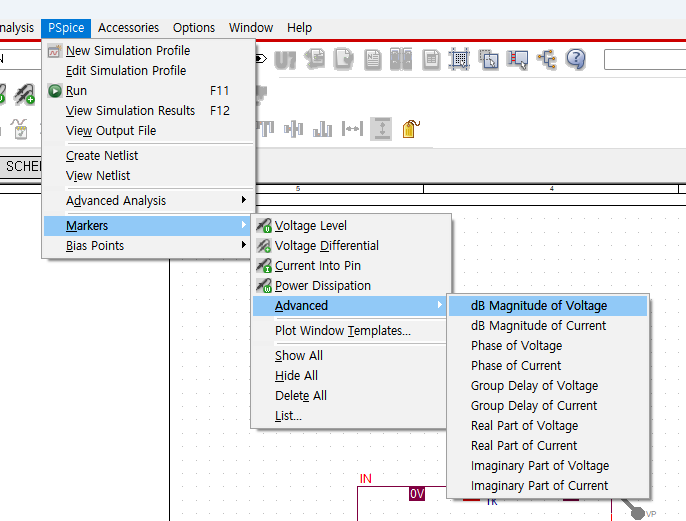Viewport: 686px width, 521px height.
Task: Select dB Magnitude of Voltage marker
Action: pyautogui.click(x=548, y=306)
